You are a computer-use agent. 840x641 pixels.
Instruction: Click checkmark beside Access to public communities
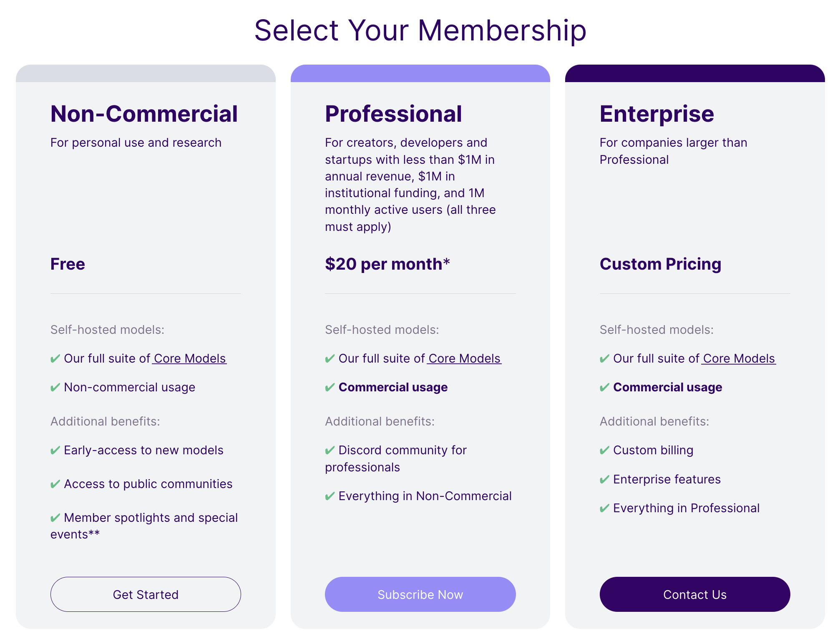pyautogui.click(x=55, y=484)
